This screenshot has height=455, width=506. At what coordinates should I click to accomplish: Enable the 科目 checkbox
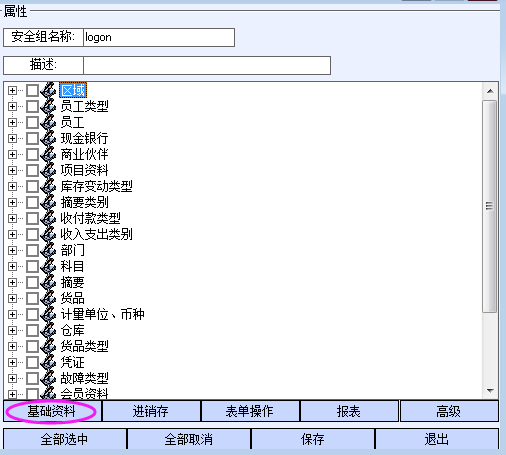(x=32, y=266)
